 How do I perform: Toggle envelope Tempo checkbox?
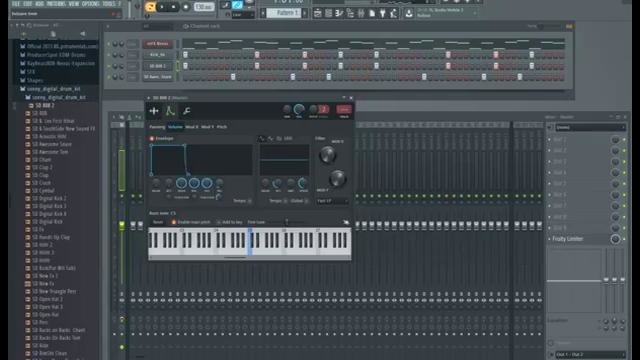pyautogui.click(x=249, y=201)
